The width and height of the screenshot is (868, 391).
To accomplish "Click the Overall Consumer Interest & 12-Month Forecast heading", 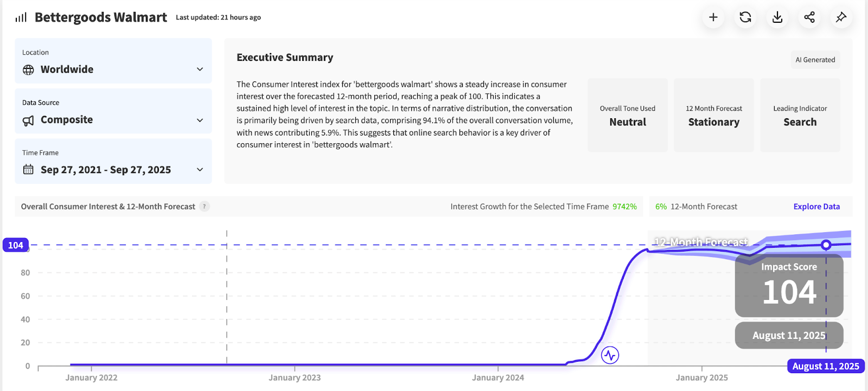I will point(108,207).
